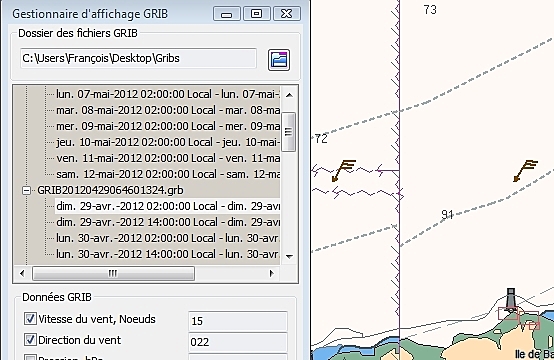Choose mer. 09-mai-2012 02:00:00 record
This screenshot has width=554, height=360.
tap(168, 126)
